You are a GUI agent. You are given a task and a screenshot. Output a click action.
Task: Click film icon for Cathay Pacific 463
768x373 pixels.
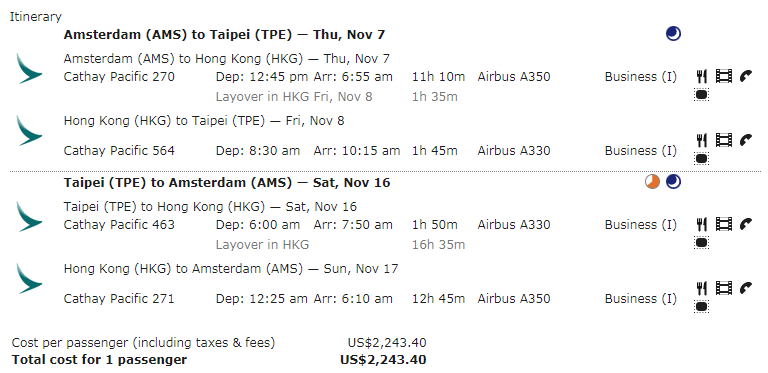pyautogui.click(x=724, y=224)
